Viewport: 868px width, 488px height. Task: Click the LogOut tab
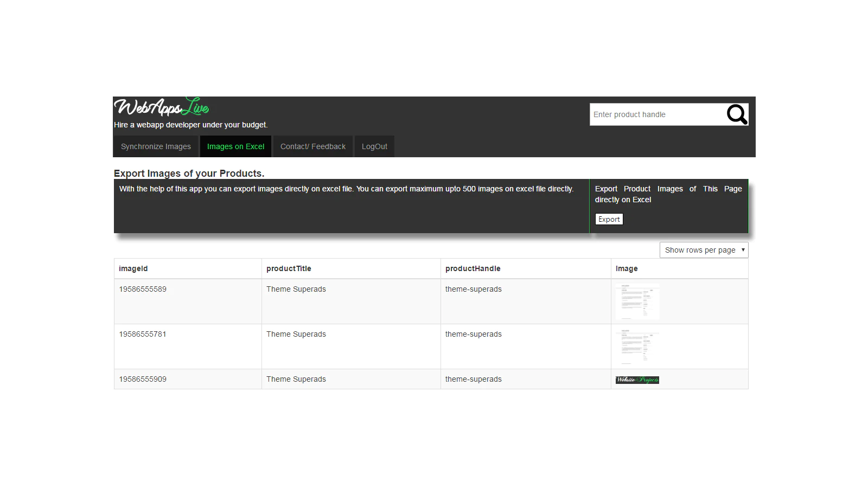[x=374, y=146]
